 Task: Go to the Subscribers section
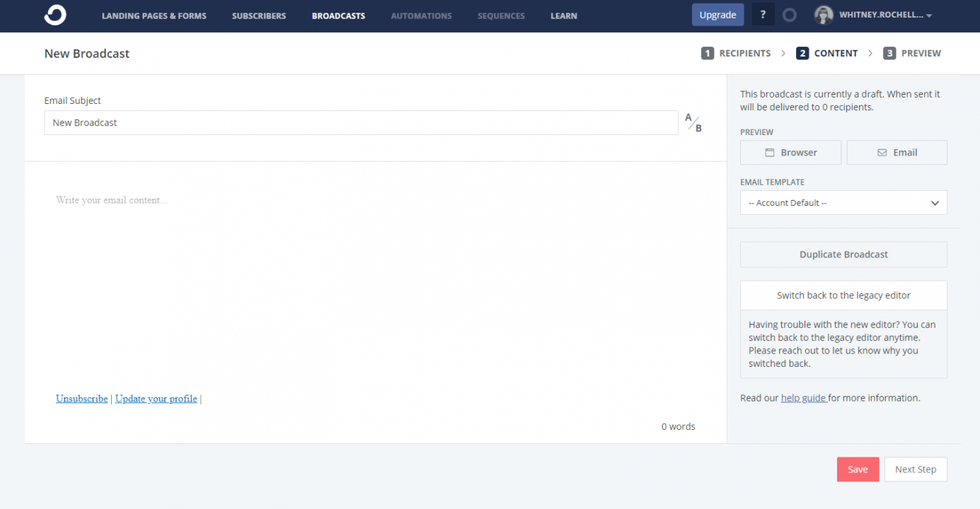[x=259, y=16]
